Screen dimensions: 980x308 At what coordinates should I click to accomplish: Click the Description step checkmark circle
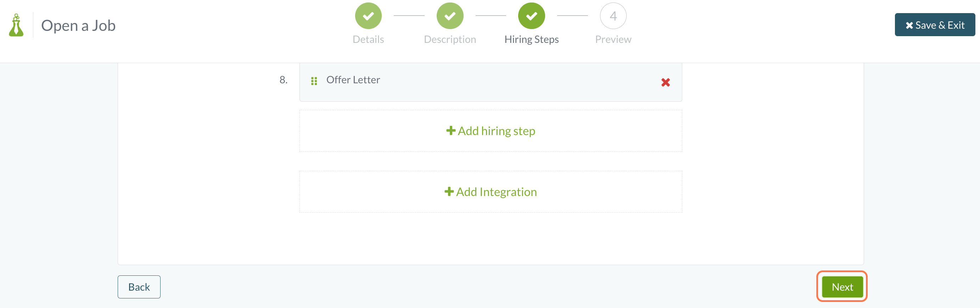tap(450, 16)
